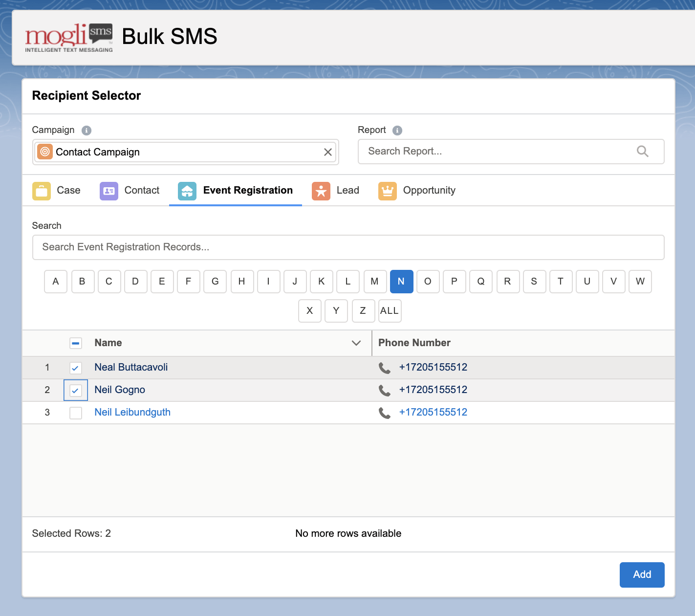Filter by letter O
This screenshot has height=616, width=695.
pyautogui.click(x=428, y=282)
